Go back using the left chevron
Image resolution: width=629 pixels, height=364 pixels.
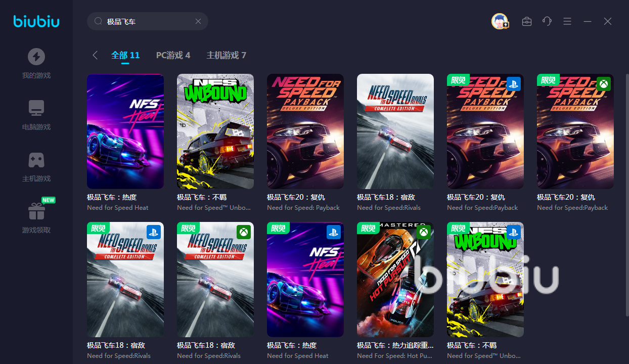(x=95, y=55)
